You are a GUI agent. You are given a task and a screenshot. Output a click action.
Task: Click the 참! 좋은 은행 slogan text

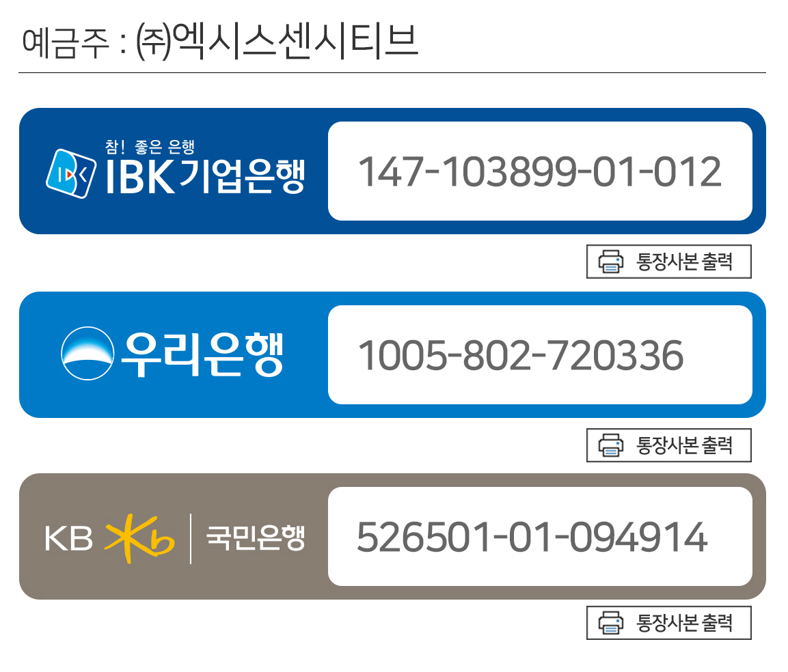150,147
